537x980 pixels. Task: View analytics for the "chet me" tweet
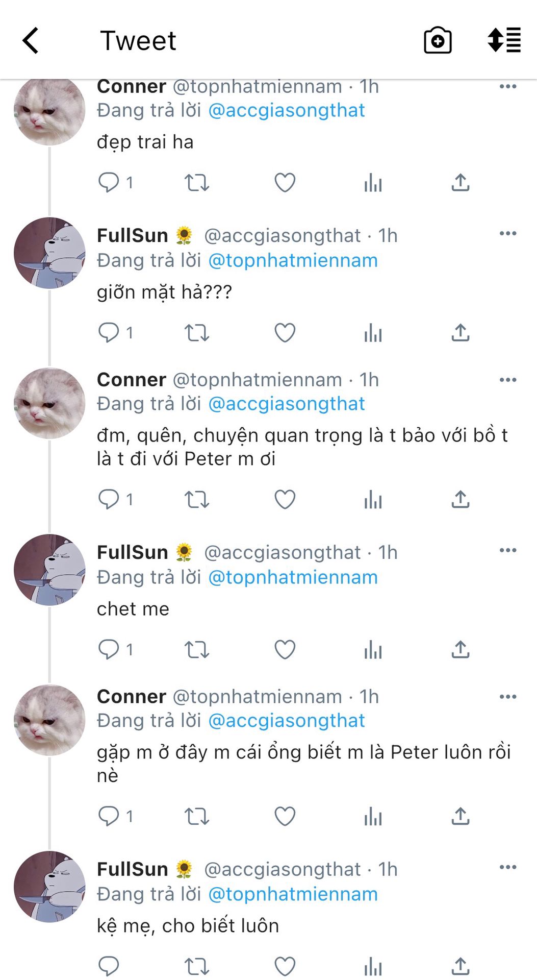[373, 650]
